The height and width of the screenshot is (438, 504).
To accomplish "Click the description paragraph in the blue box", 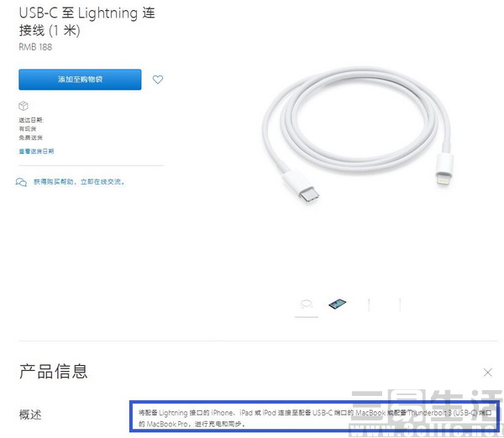I will pos(315,418).
